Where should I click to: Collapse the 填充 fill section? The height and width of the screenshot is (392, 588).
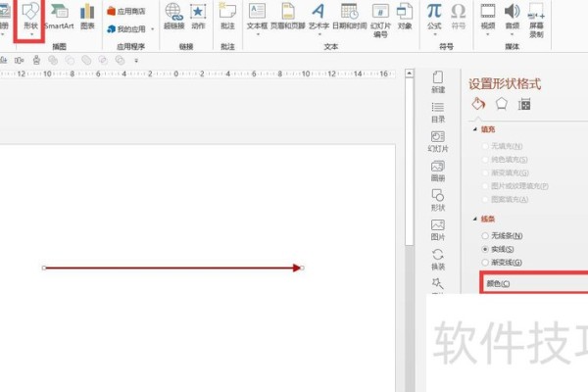pyautogui.click(x=475, y=129)
